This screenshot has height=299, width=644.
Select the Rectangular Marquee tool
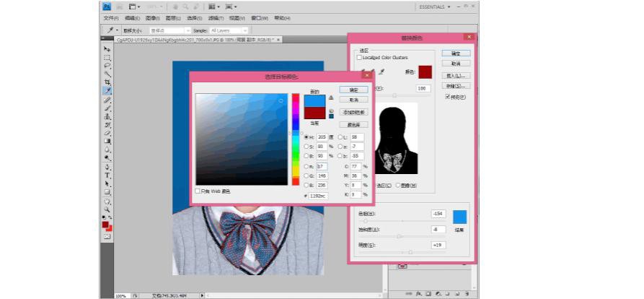[x=107, y=57]
